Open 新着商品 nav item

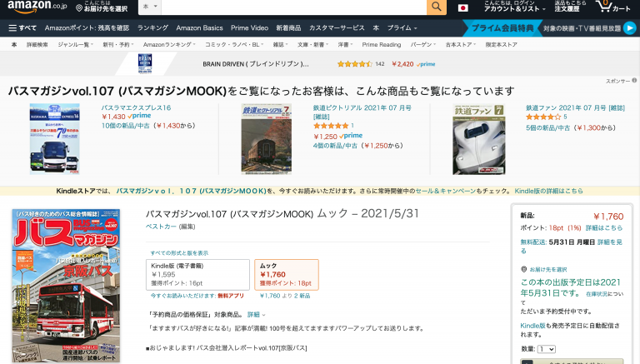click(288, 28)
